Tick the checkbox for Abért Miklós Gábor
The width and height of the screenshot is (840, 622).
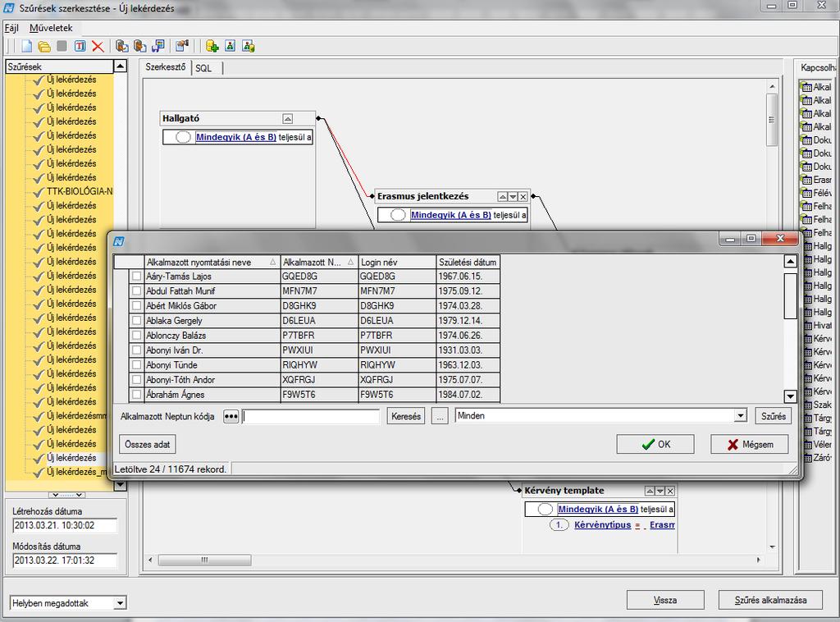[x=137, y=306]
